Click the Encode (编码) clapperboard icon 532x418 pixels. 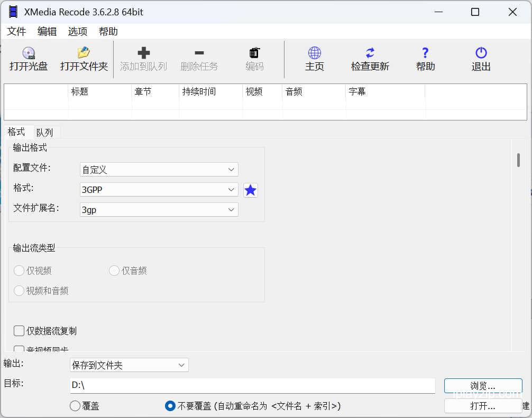click(254, 53)
